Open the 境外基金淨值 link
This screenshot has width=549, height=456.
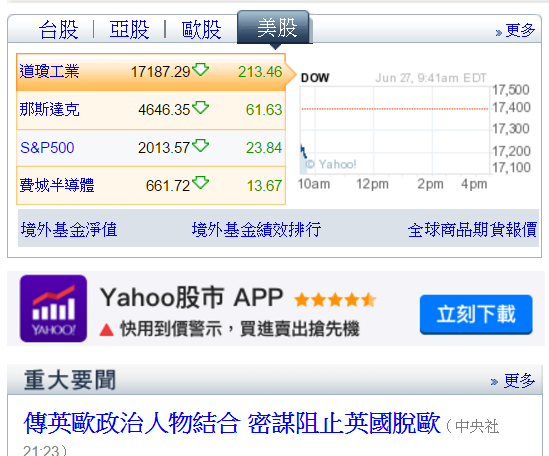tap(69, 230)
